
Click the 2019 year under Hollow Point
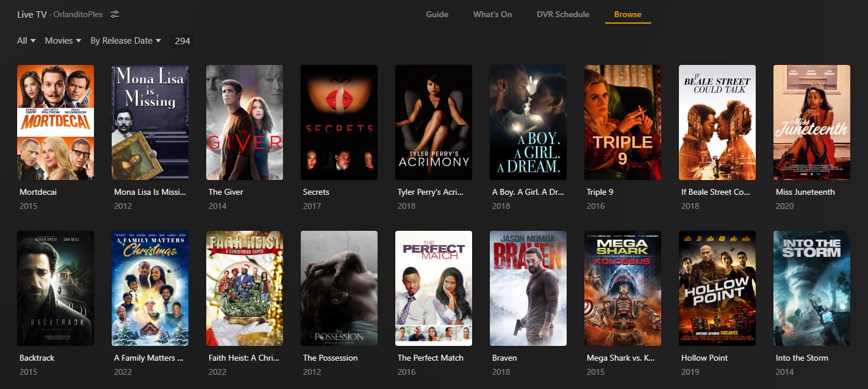pos(690,372)
